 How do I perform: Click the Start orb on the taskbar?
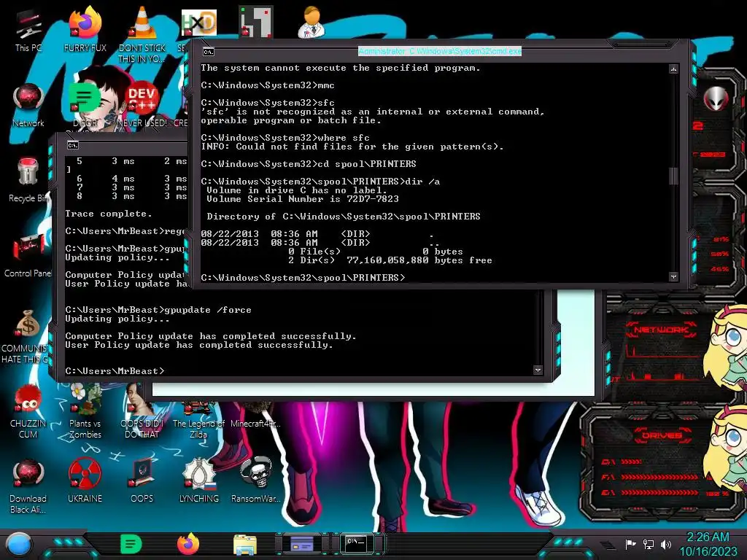coord(19,544)
